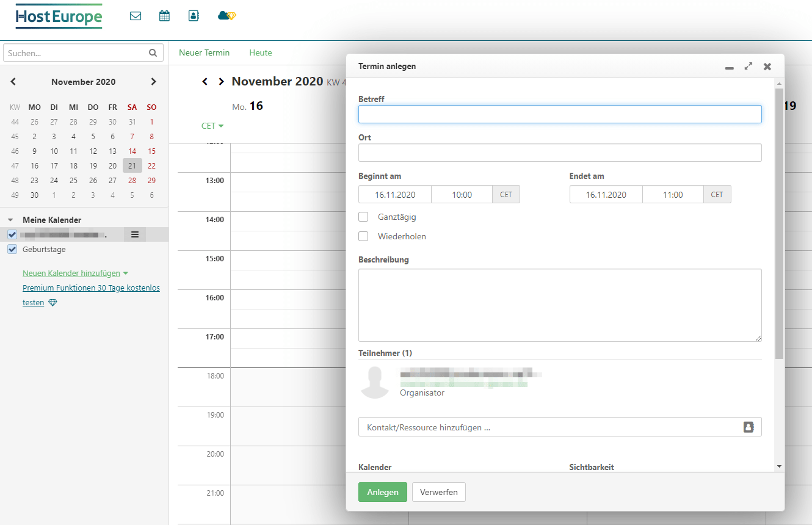
Task: Select the Geburtstage calendar label
Action: 44,249
